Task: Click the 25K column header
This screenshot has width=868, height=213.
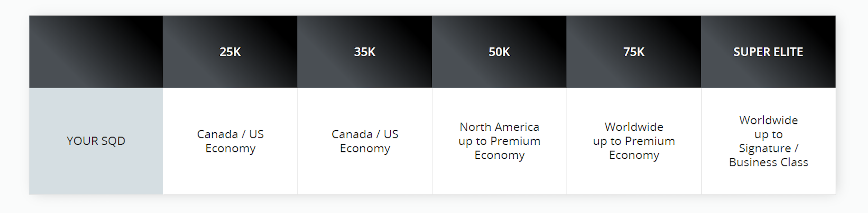Action: (x=230, y=52)
